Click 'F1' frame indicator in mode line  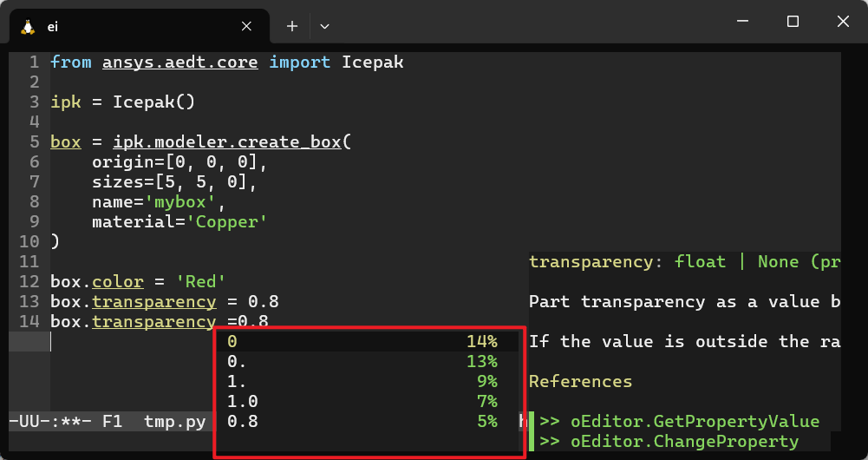click(113, 421)
